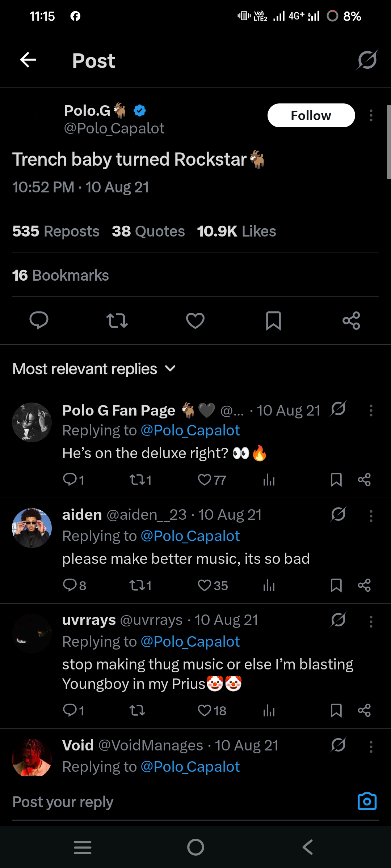Image resolution: width=391 pixels, height=868 pixels.
Task: Repost the Trench baby turned Rockstar post
Action: point(117,320)
